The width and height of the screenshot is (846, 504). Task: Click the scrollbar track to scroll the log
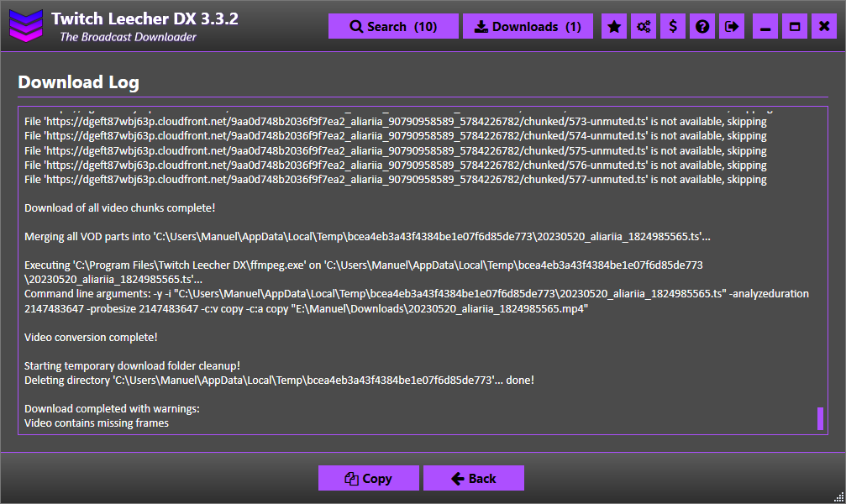(x=820, y=252)
